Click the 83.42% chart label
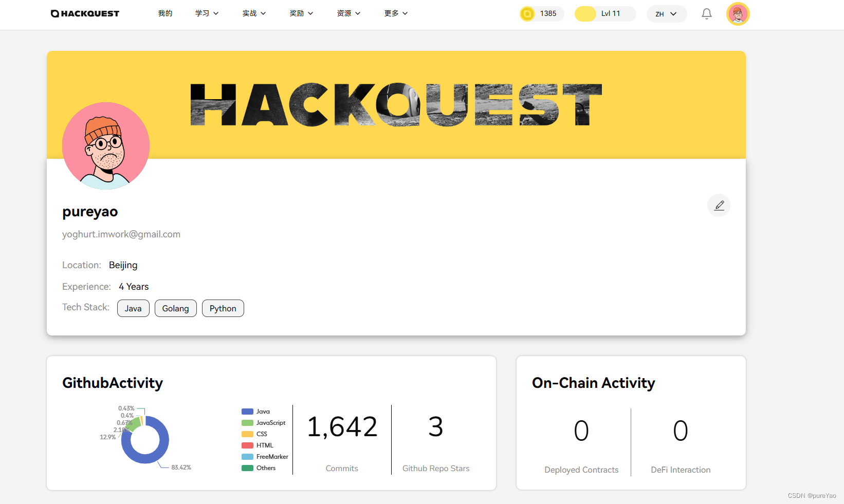 pos(181,468)
